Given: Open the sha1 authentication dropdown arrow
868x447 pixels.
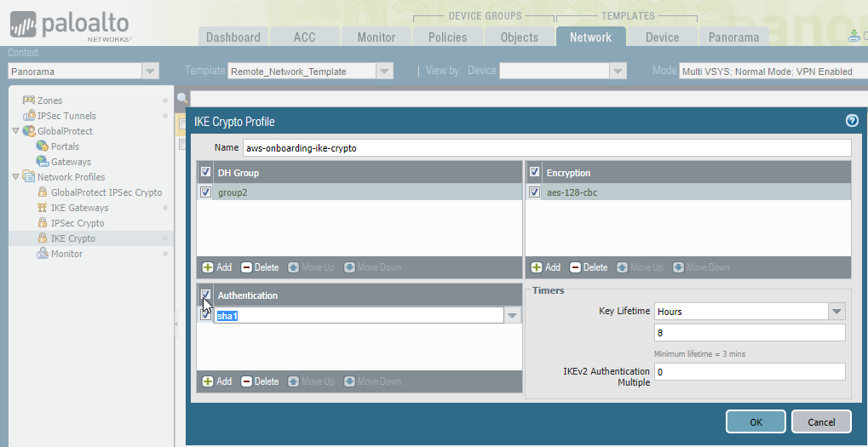Looking at the screenshot, I should (512, 315).
